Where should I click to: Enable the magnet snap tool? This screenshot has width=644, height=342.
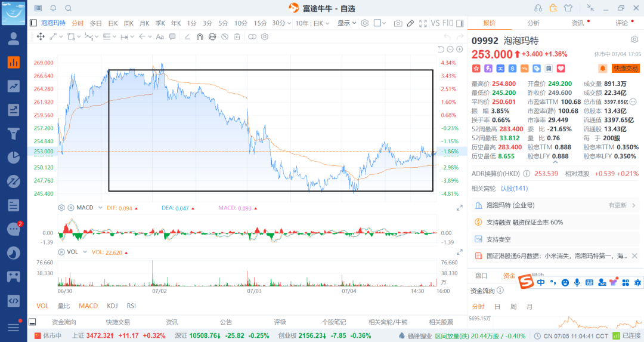[x=200, y=36]
